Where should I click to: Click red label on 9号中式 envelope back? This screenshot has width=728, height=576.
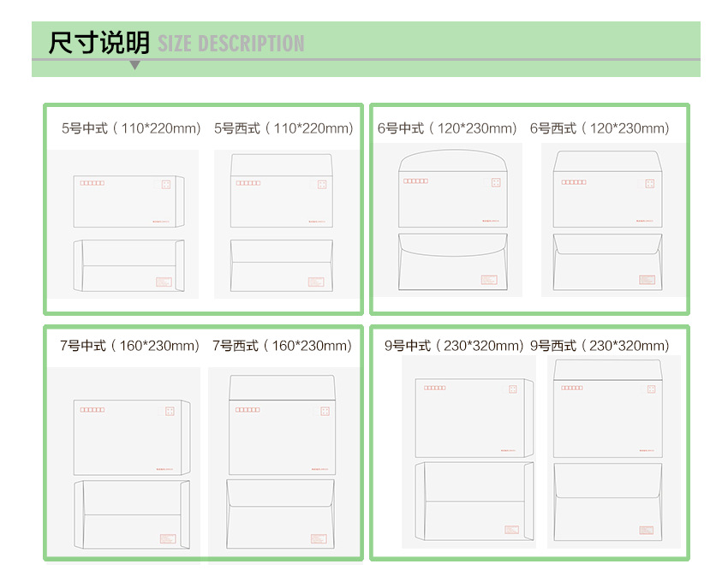[x=511, y=530]
